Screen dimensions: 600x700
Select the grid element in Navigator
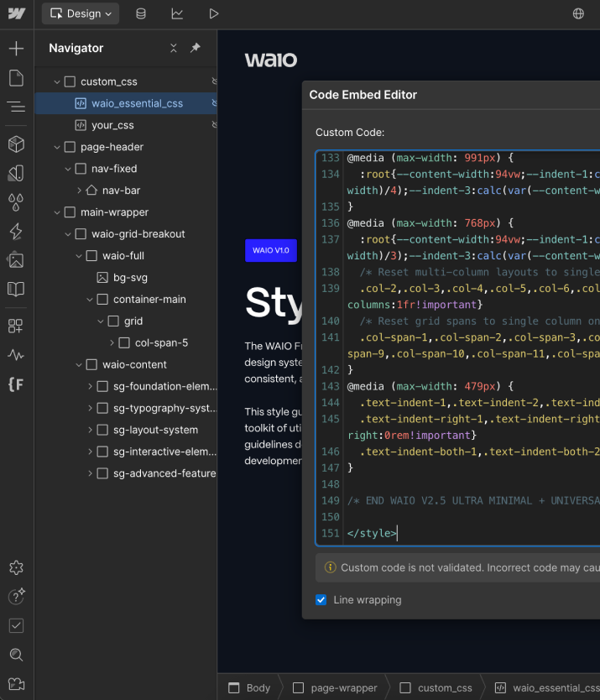coord(126,321)
